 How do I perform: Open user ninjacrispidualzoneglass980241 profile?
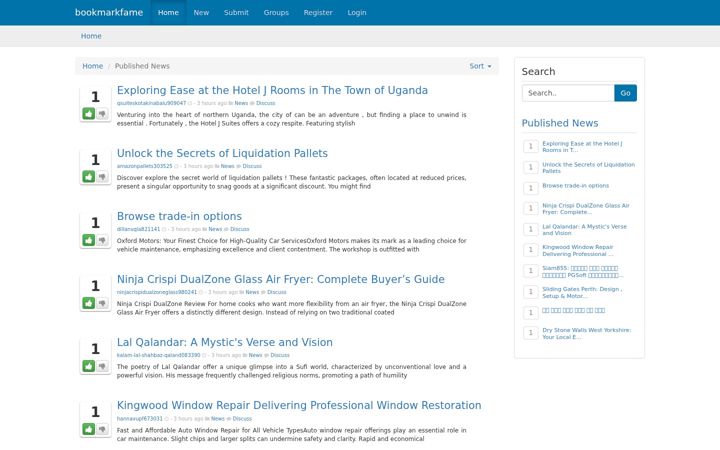click(157, 292)
